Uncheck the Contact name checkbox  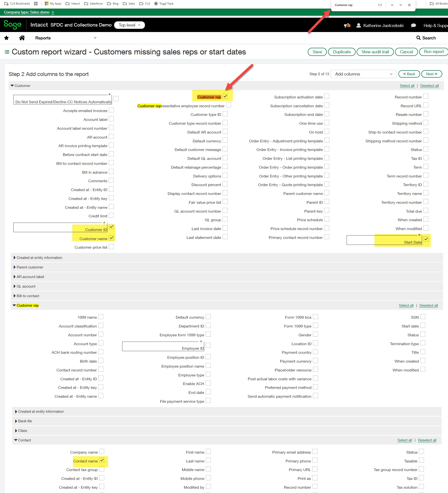[x=102, y=460]
